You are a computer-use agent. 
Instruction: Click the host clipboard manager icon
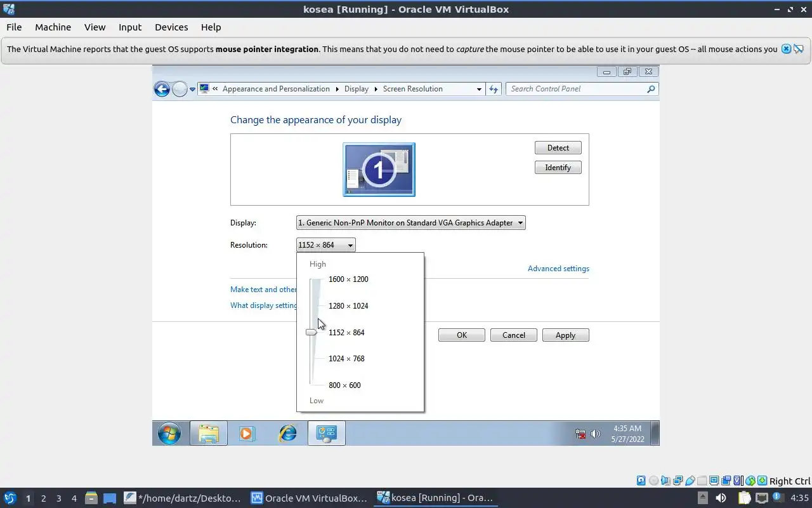(744, 498)
